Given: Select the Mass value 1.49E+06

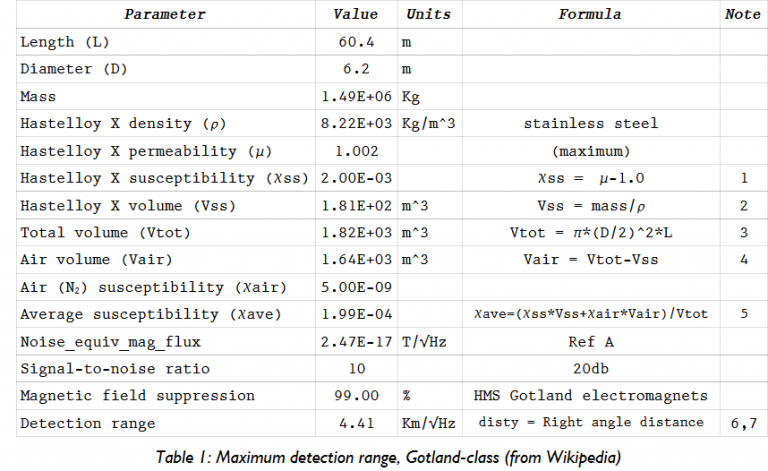Looking at the screenshot, I should 355,97.
